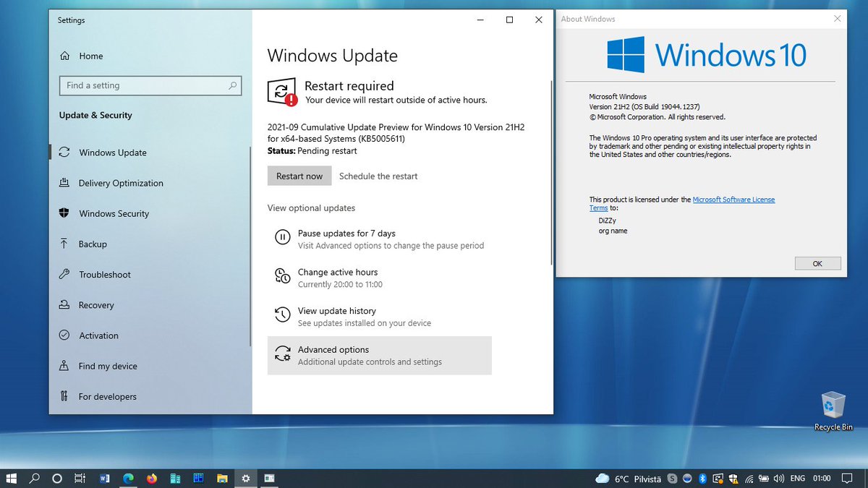Maximize the Settings window
This screenshot has height=488, width=868.
[x=509, y=20]
